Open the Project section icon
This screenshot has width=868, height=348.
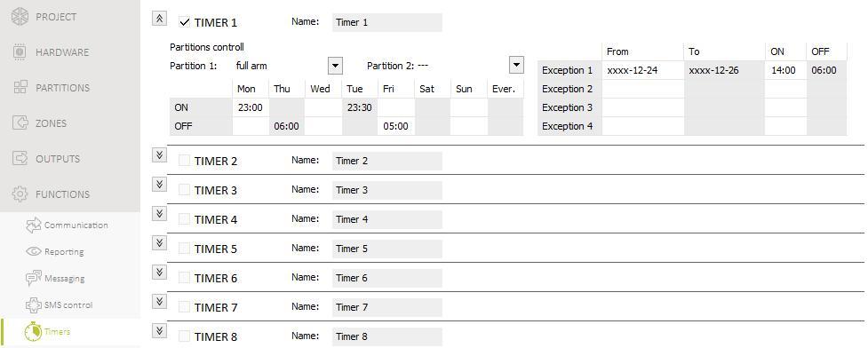tap(20, 17)
